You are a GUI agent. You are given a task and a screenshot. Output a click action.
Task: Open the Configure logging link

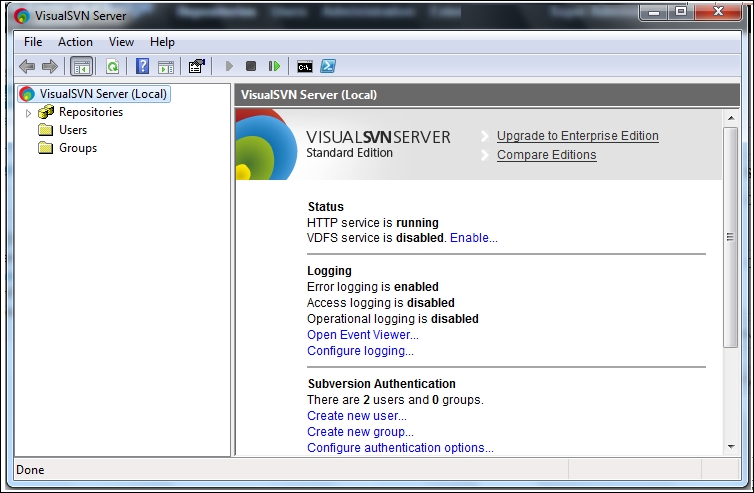tap(360, 351)
